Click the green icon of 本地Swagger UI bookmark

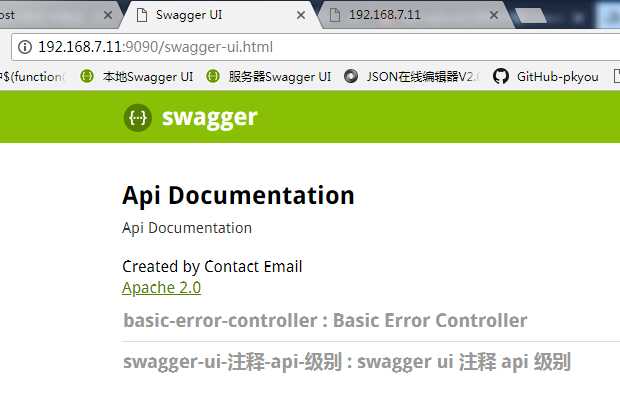click(87, 76)
